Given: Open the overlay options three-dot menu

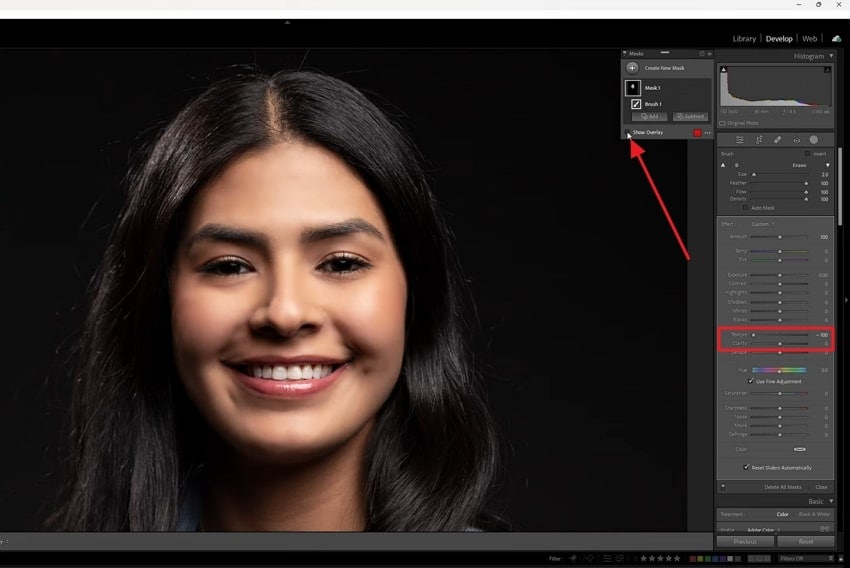Looking at the screenshot, I should pyautogui.click(x=707, y=133).
